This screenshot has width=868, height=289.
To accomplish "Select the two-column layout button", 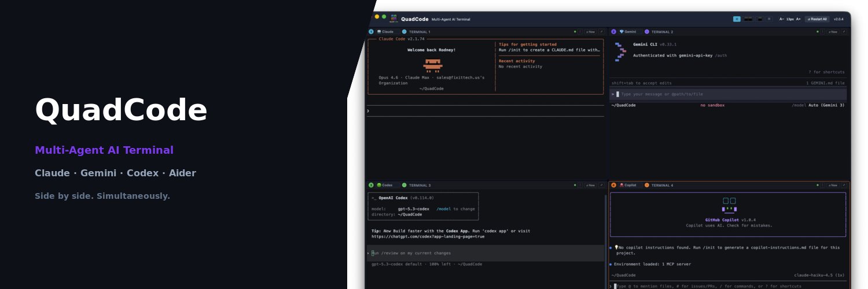I will coord(748,19).
